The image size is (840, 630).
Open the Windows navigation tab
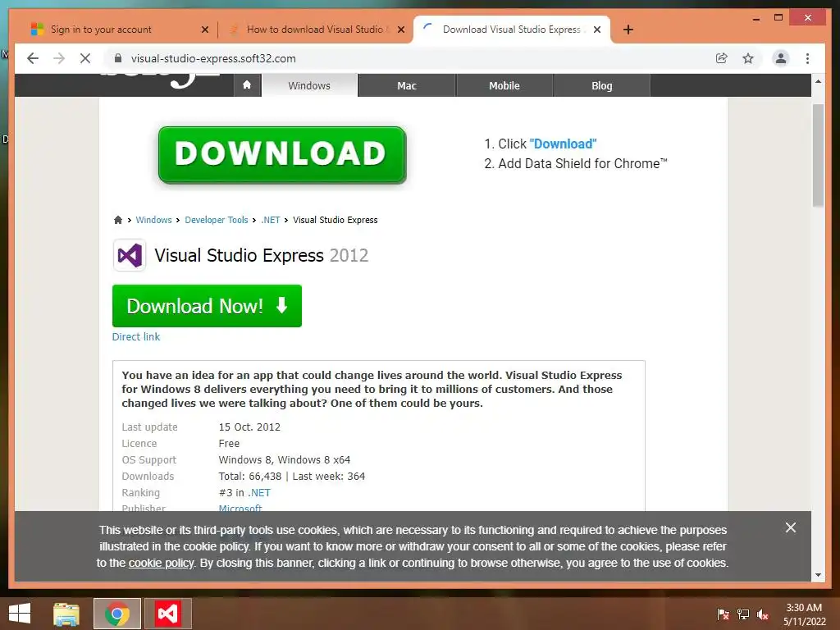[309, 85]
